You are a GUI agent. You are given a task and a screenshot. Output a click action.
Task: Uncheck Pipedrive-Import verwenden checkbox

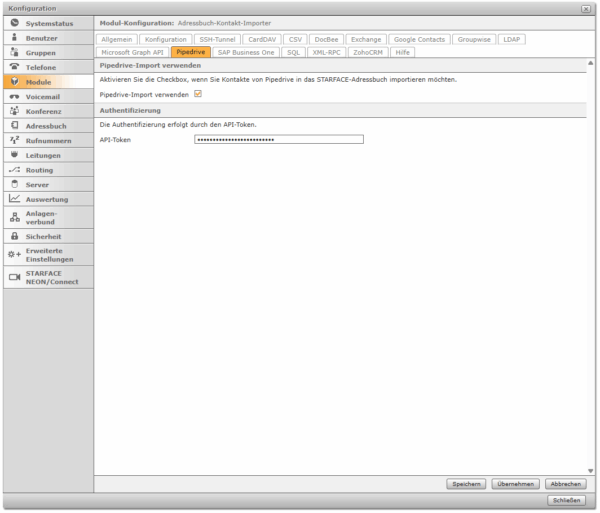point(198,94)
